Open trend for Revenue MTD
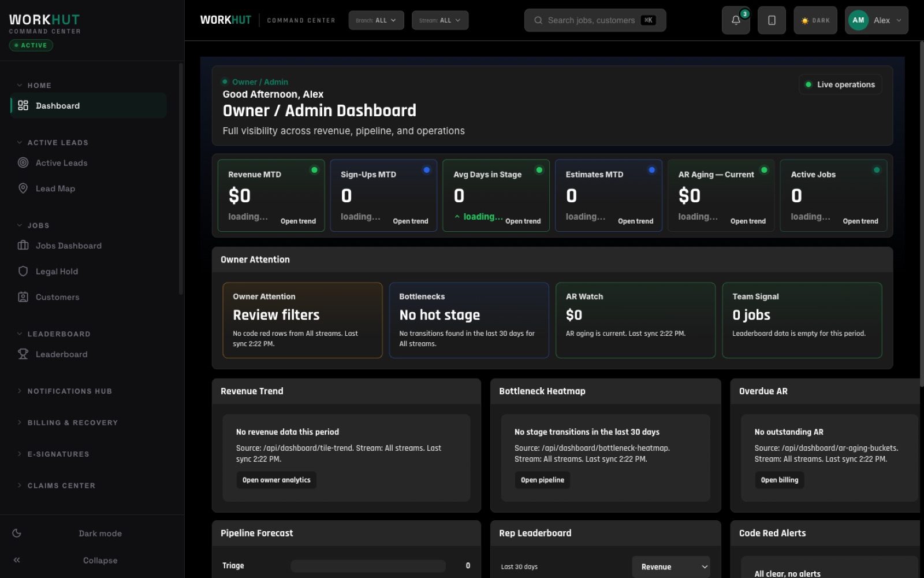The height and width of the screenshot is (578, 924). pyautogui.click(x=298, y=221)
